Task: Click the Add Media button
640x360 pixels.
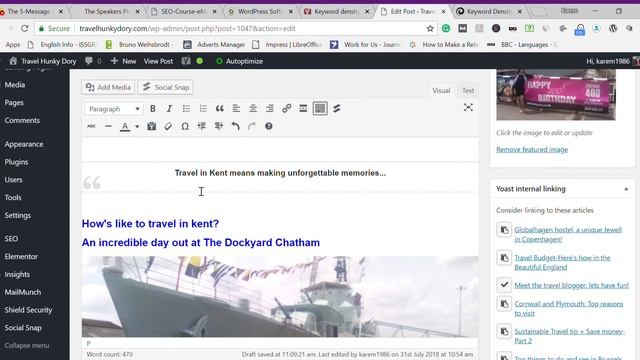Action: (x=108, y=87)
